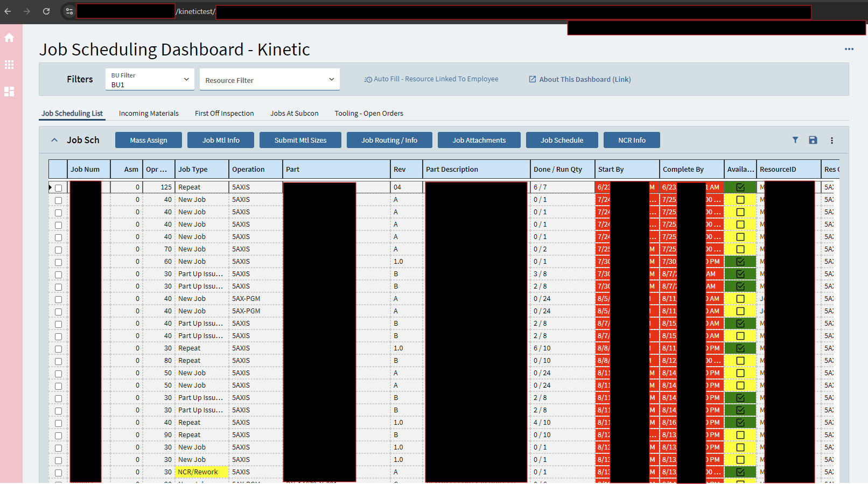Screen dimensions: 868x484
Task: Check the row checkbox for Opr 60 New Job
Action: pos(59,262)
